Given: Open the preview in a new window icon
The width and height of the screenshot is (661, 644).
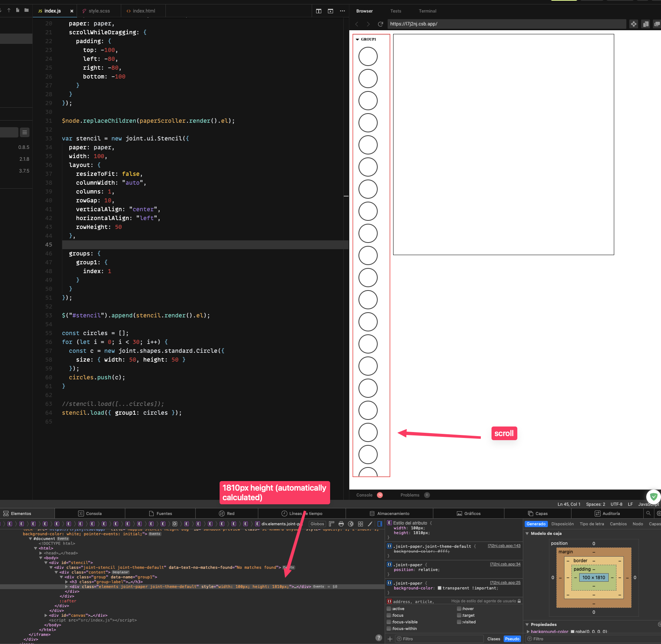Looking at the screenshot, I should click(657, 24).
